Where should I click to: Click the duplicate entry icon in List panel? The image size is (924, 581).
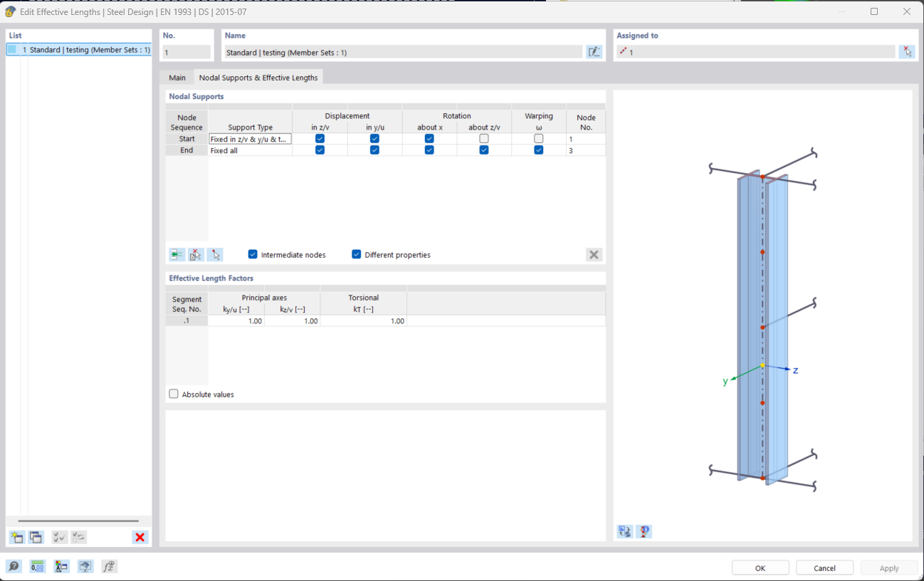point(36,537)
